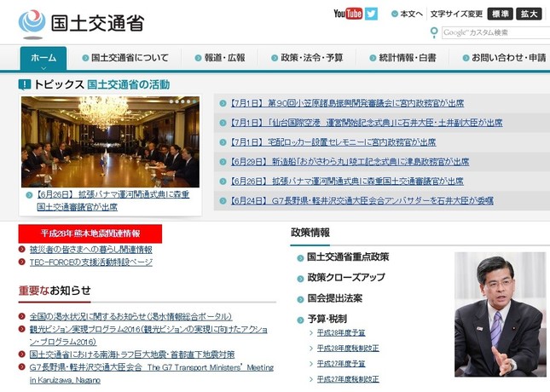Image resolution: width=550 pixels, height=392 pixels.
Task: Click the red bullet beside TEC-FORCEの支援活動特設ページ
Action: [x=22, y=262]
